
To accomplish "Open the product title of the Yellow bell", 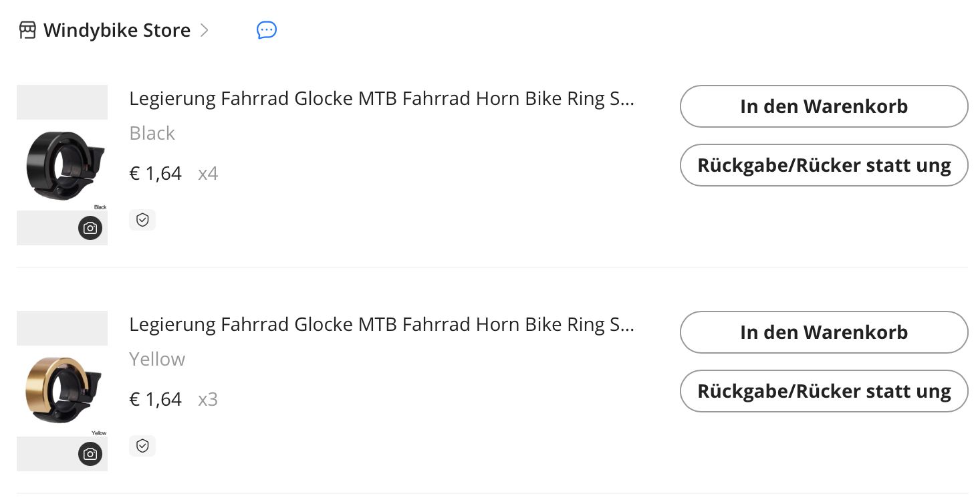I will click(x=382, y=325).
